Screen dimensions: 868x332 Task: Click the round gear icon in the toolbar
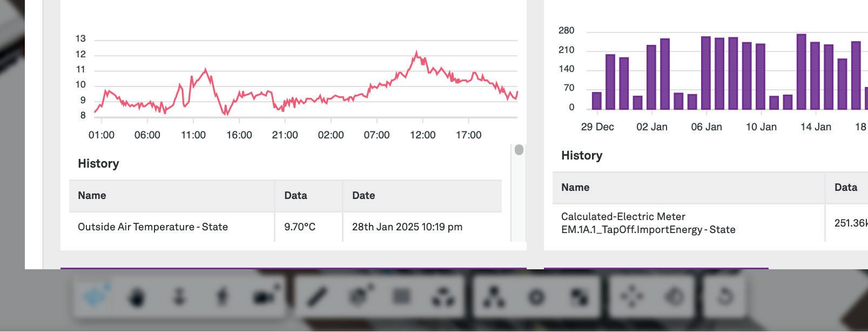coord(536,297)
